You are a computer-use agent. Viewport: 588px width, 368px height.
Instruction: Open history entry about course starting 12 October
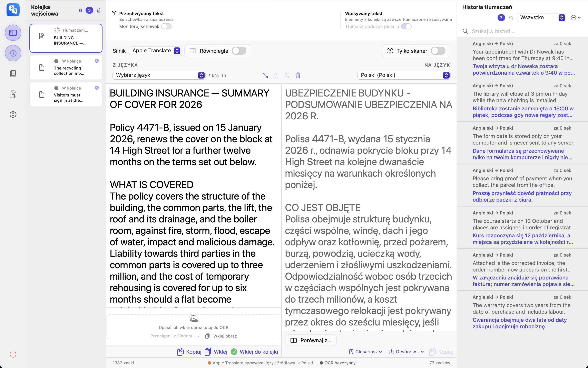[522, 228]
